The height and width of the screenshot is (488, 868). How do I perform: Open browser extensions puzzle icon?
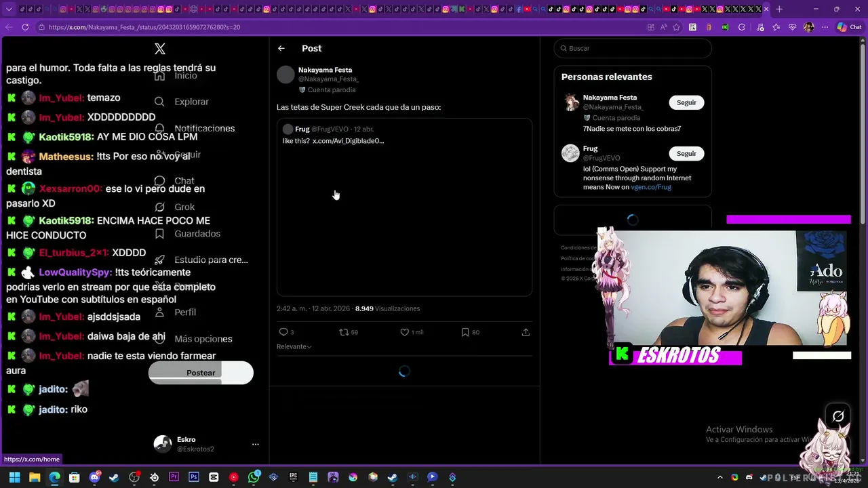click(x=741, y=27)
